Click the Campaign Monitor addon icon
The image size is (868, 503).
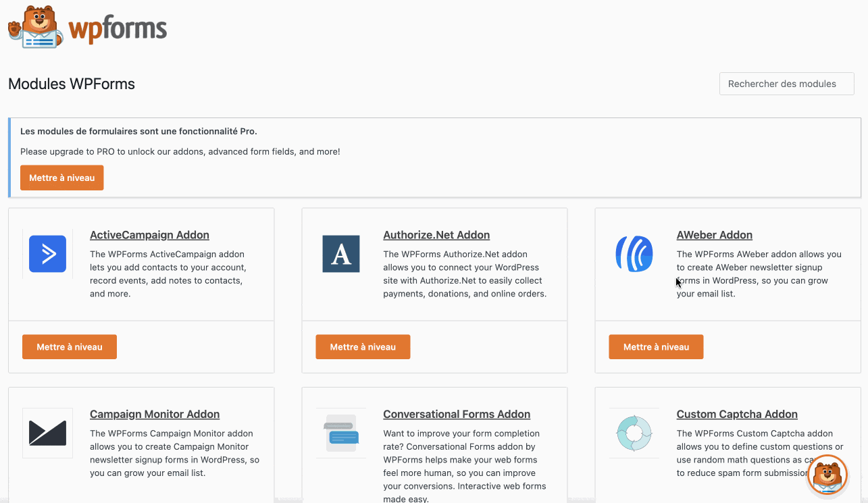[47, 433]
